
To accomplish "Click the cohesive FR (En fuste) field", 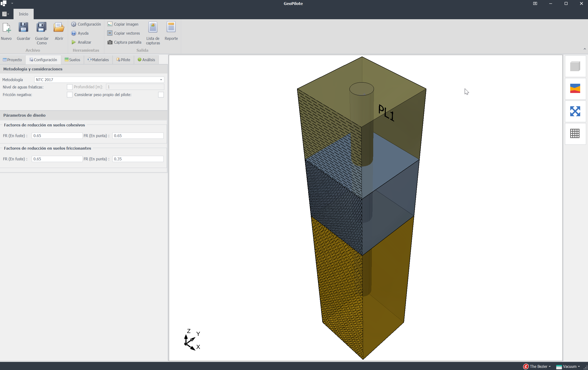I will [57, 135].
